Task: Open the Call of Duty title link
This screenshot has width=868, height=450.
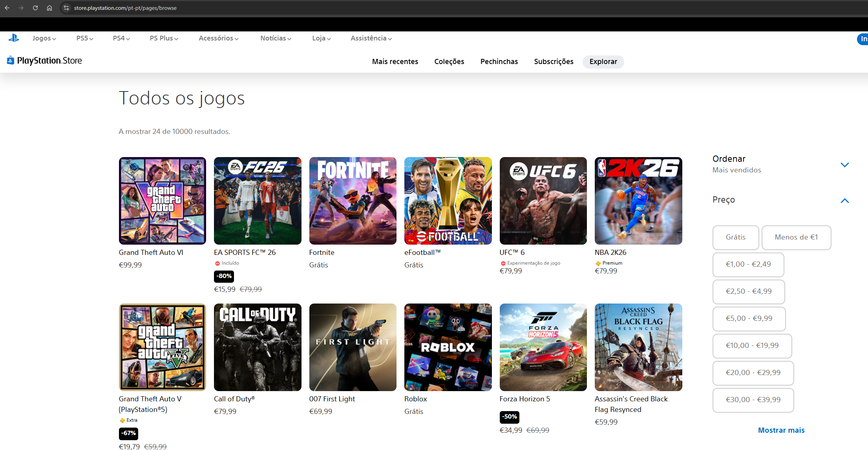Action: 234,399
